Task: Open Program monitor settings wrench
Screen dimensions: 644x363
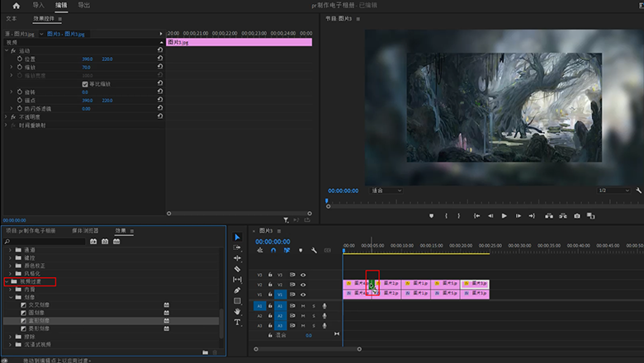Action: (x=639, y=191)
